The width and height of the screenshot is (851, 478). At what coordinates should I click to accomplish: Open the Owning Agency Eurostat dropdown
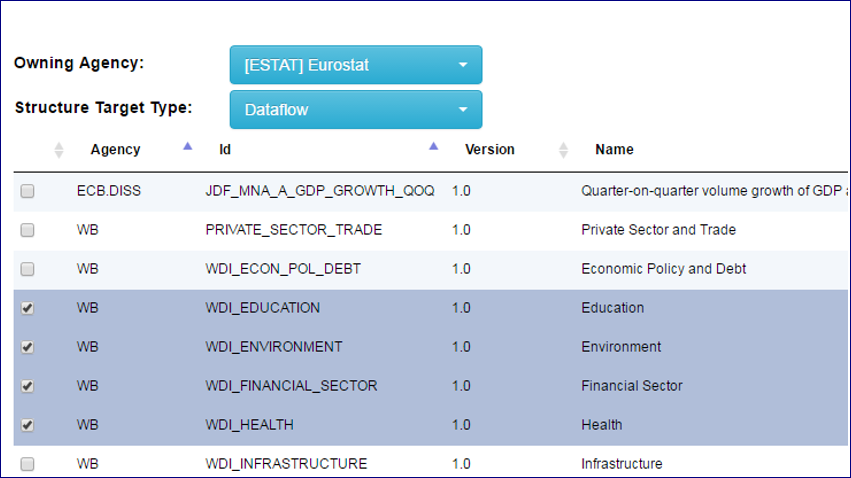(355, 65)
